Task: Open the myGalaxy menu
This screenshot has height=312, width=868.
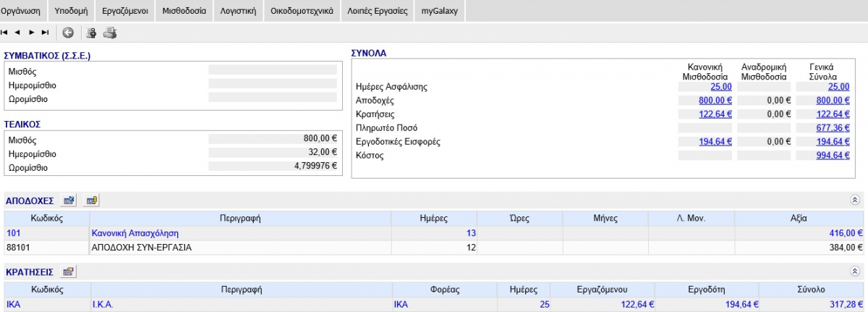Action: (x=440, y=12)
